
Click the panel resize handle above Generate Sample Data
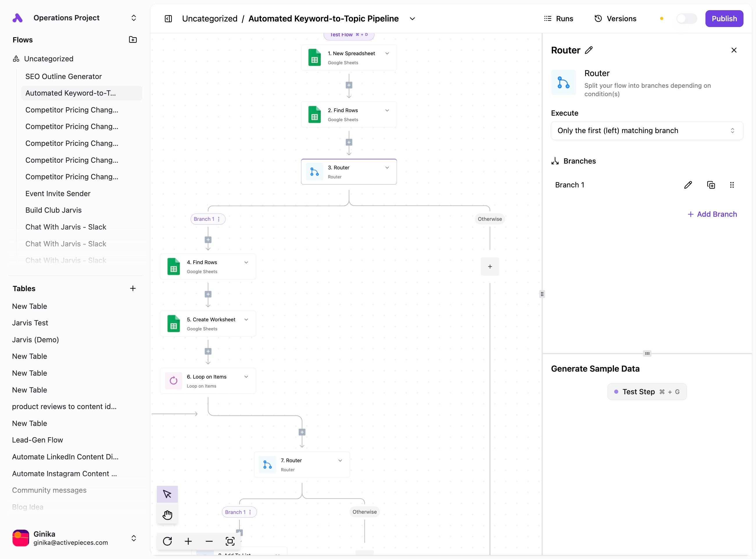pos(647,354)
